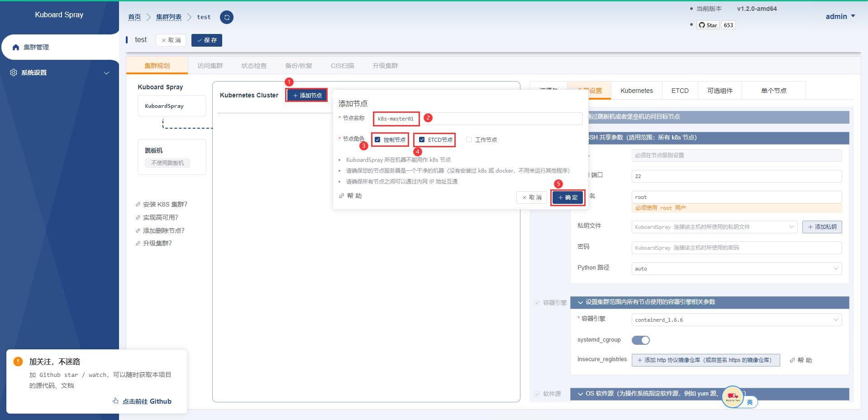Click the orange warning icon in notification
The width and height of the screenshot is (868, 420).
18,362
